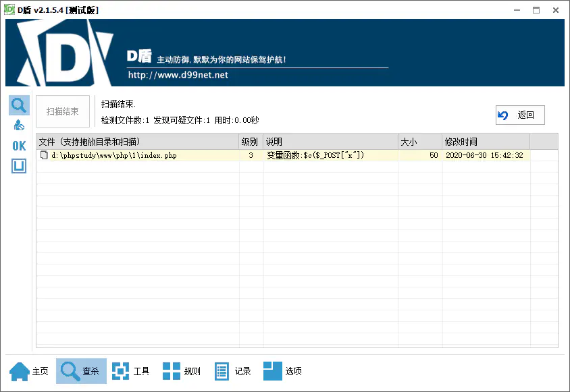Open the 规则 rules icon at bottom
The height and width of the screenshot is (392, 570).
170,370
